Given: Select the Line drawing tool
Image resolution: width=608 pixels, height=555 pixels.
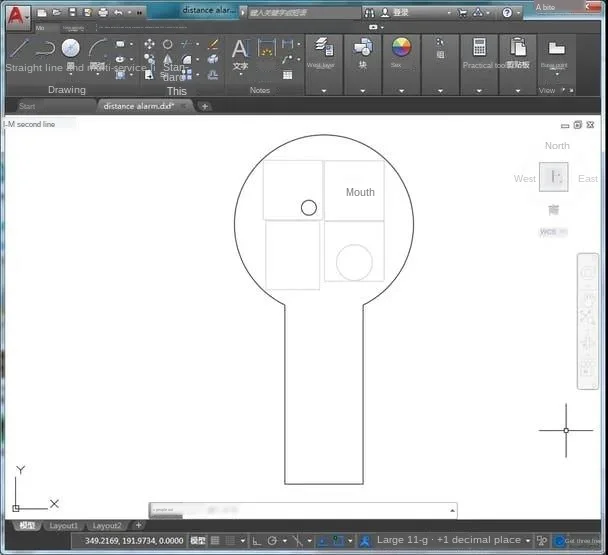Looking at the screenshot, I should pyautogui.click(x=19, y=47).
